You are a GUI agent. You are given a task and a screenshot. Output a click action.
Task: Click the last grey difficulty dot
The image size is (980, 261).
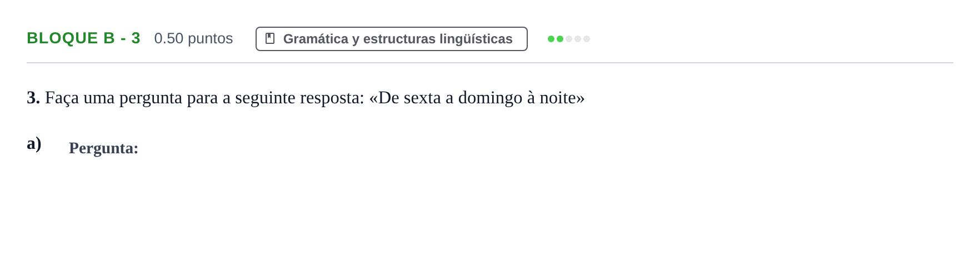(x=587, y=39)
